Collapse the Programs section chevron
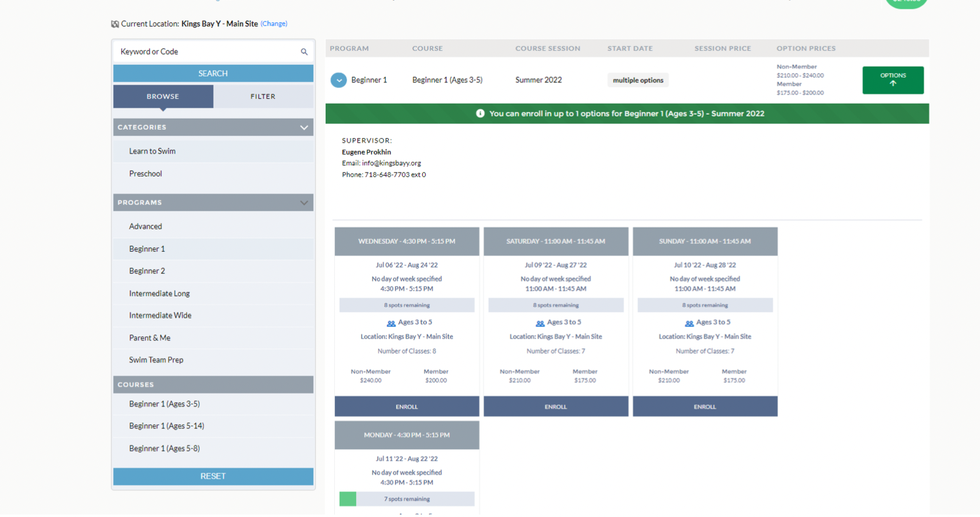980x517 pixels. [304, 203]
